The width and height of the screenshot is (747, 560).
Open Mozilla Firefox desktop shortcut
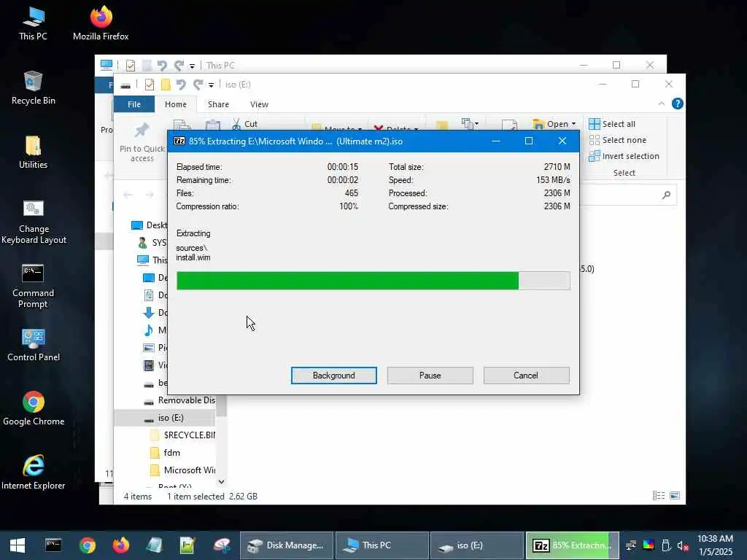pyautogui.click(x=101, y=24)
